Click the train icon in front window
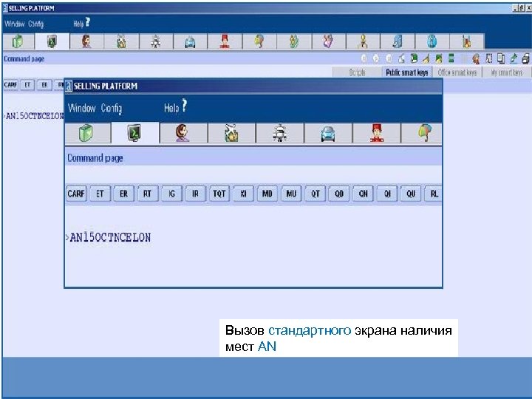The width and height of the screenshot is (532, 399). pos(280,133)
